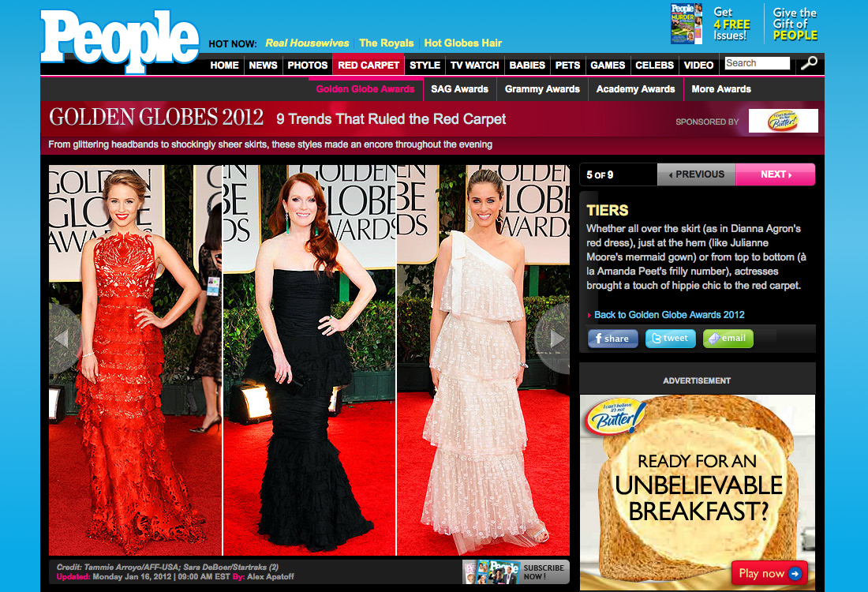Switch to Academy Awards tab
The width and height of the screenshot is (868, 592).
point(635,89)
